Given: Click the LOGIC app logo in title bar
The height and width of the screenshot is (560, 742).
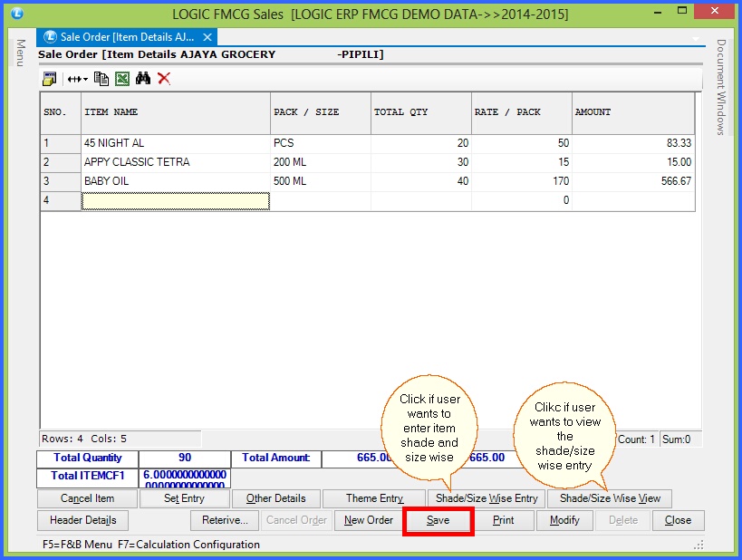Looking at the screenshot, I should [x=17, y=14].
